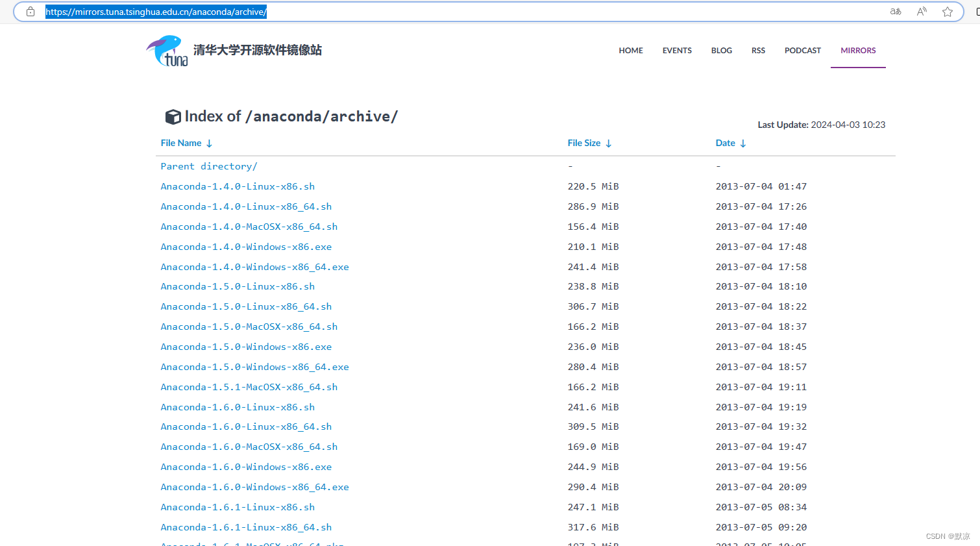
Task: Open the HOME menu item
Action: coord(631,51)
